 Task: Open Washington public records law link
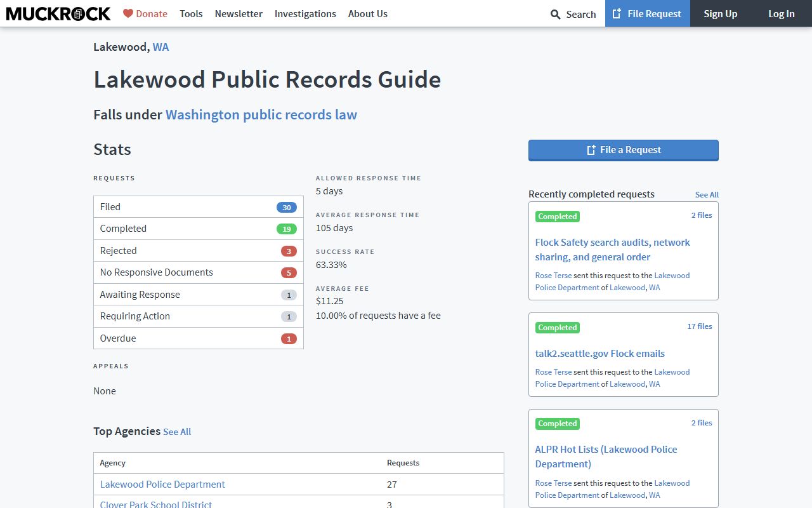(261, 115)
